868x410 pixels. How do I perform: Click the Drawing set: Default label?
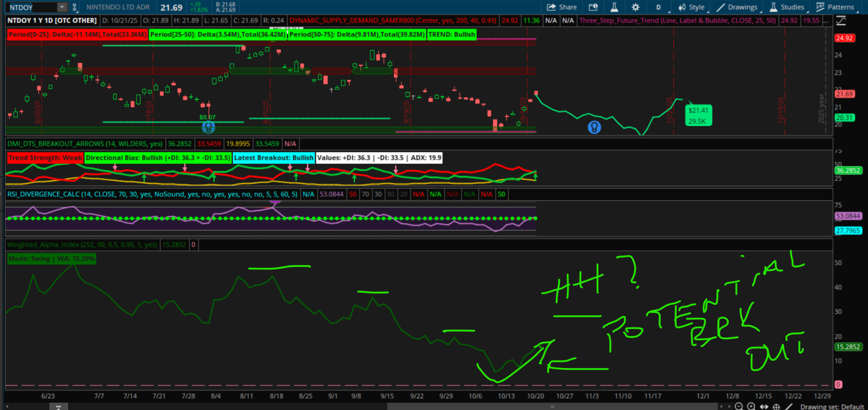tap(831, 406)
